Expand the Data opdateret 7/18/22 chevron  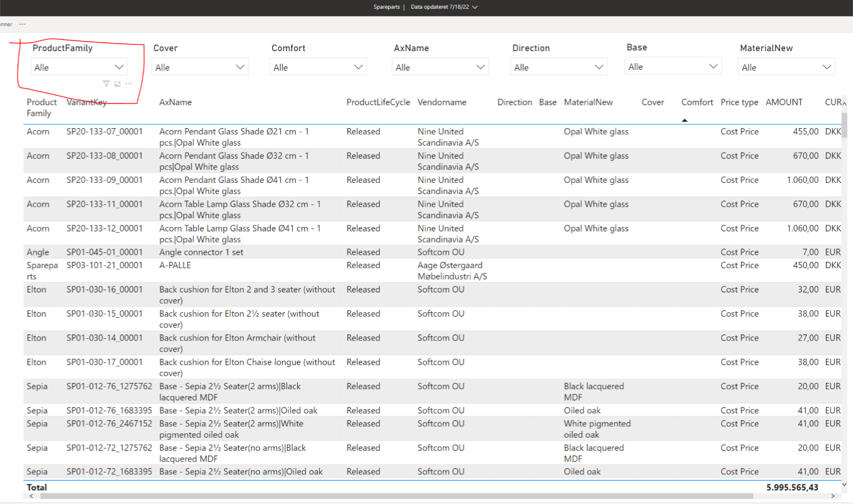[x=475, y=8]
